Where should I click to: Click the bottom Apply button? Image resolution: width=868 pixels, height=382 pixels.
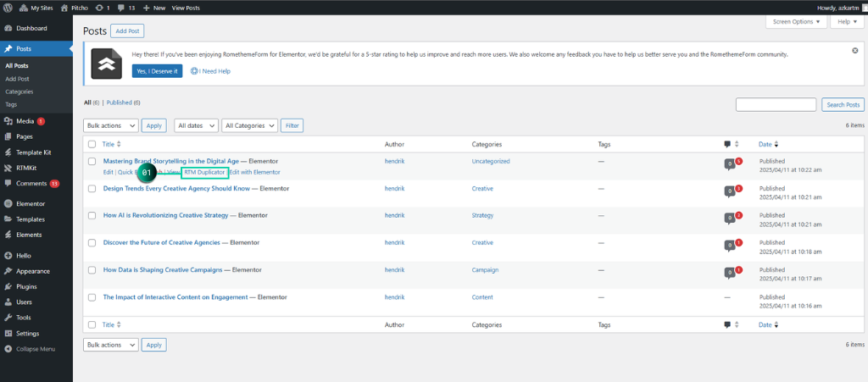pos(154,345)
